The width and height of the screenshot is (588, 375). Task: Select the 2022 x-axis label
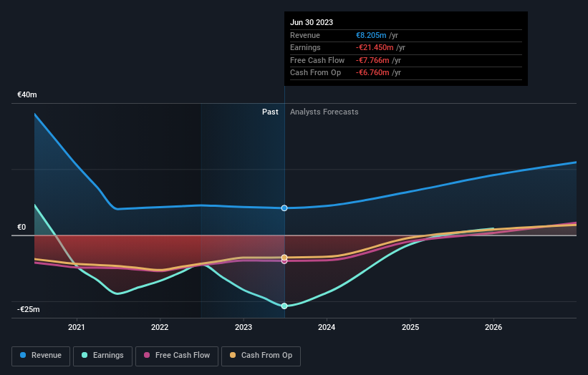coord(160,327)
